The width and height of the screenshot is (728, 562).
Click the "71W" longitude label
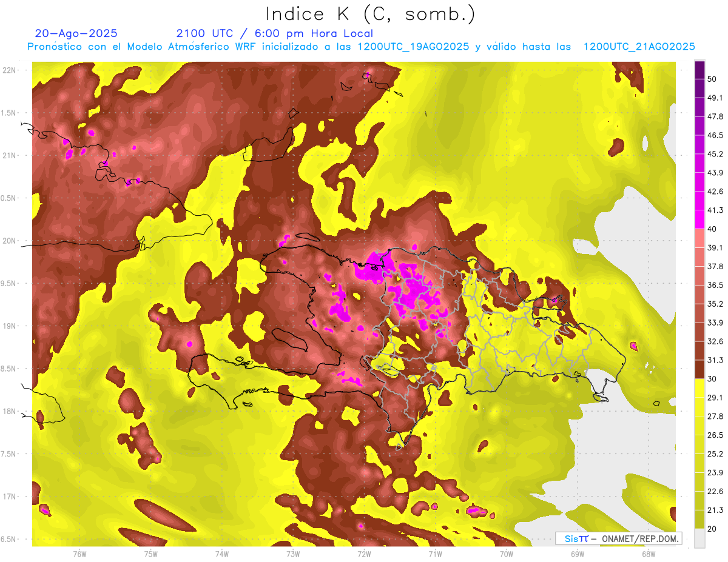pos(435,554)
